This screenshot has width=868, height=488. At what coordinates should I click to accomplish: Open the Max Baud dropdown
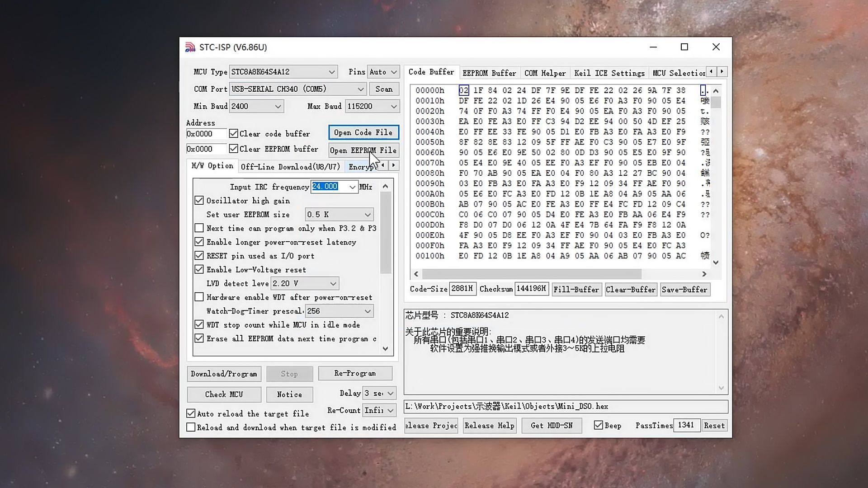393,106
